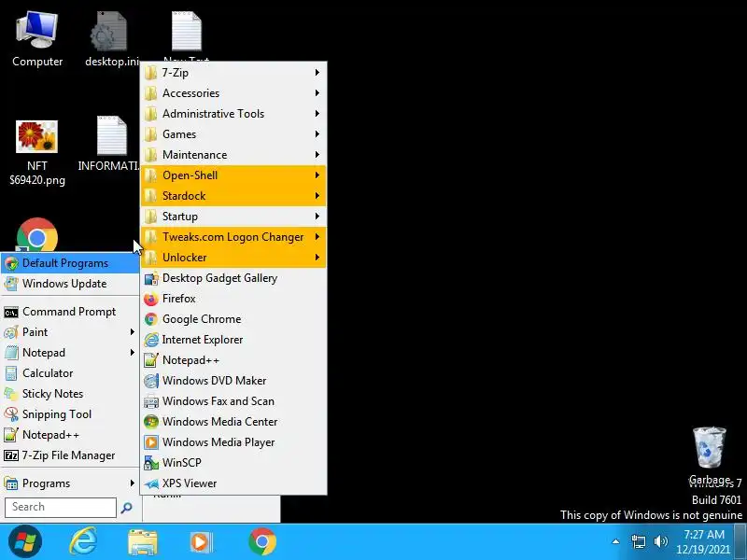Open Google Chrome from the taskbar

pyautogui.click(x=262, y=541)
